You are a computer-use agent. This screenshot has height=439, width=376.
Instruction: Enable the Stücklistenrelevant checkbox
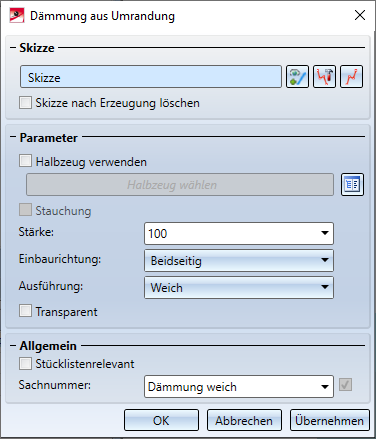click(x=26, y=363)
